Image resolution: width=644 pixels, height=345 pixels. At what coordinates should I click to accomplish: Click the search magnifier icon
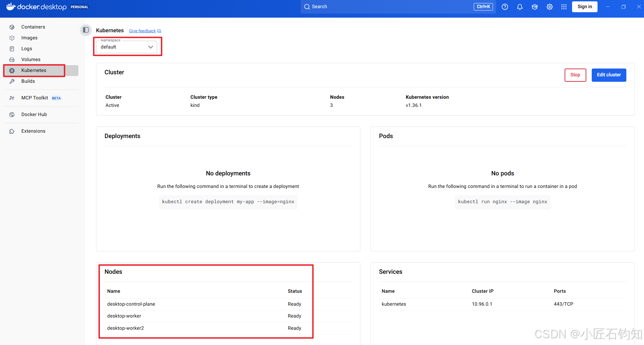point(307,7)
